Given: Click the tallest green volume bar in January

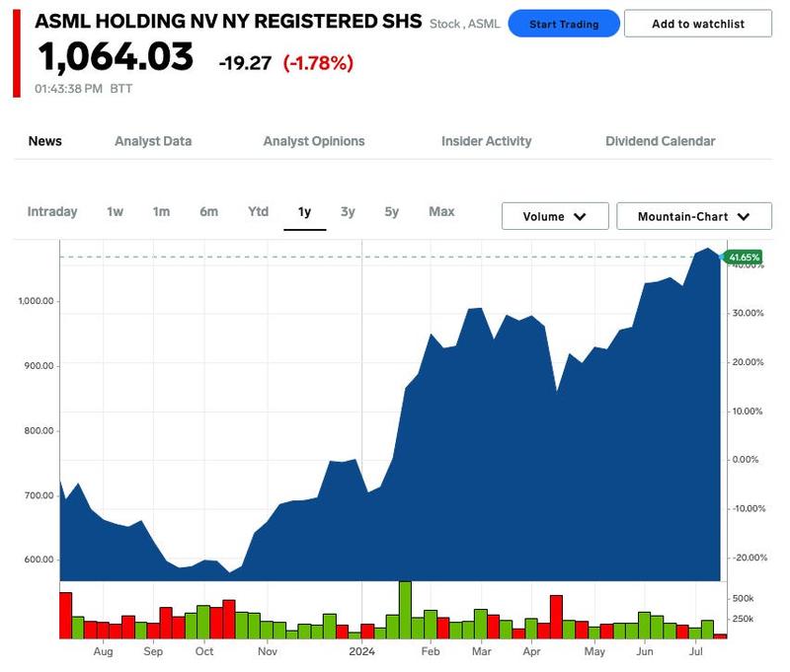Looking at the screenshot, I should click(405, 610).
